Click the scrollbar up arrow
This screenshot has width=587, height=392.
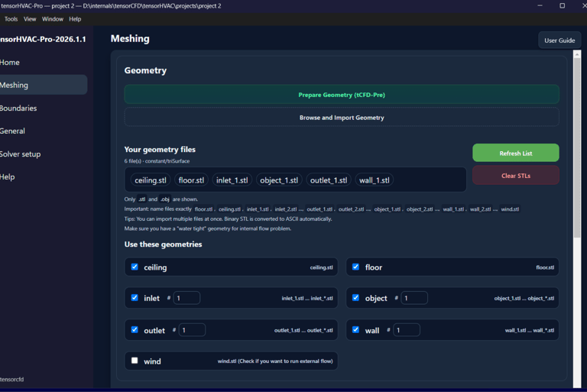click(x=577, y=54)
